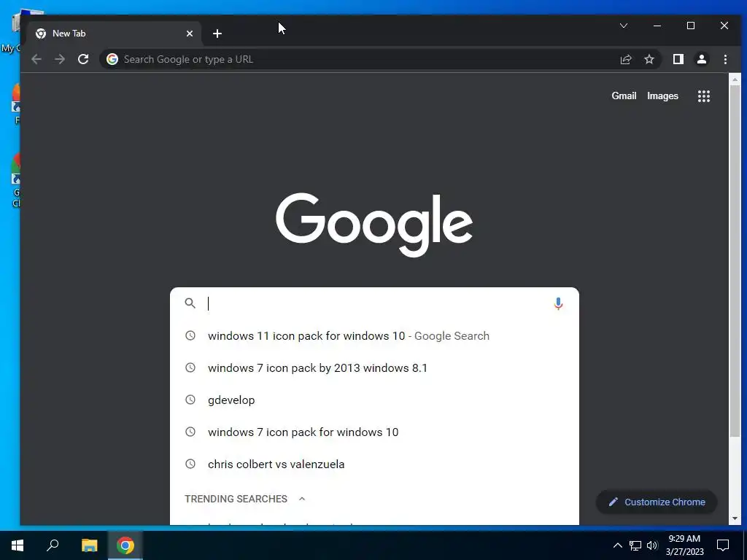Collapse the Trending Searches section
747x560 pixels.
click(301, 499)
